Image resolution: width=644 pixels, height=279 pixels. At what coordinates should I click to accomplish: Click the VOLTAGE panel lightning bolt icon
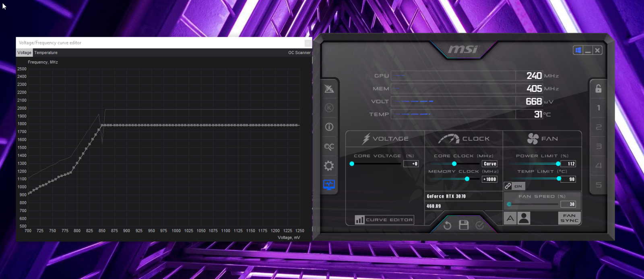(366, 139)
